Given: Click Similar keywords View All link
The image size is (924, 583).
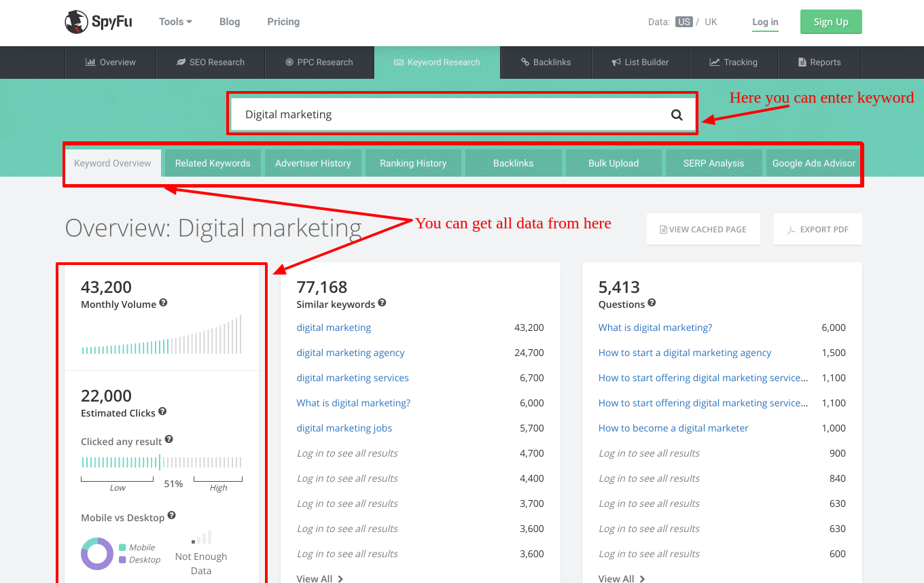Looking at the screenshot, I should pyautogui.click(x=320, y=578).
